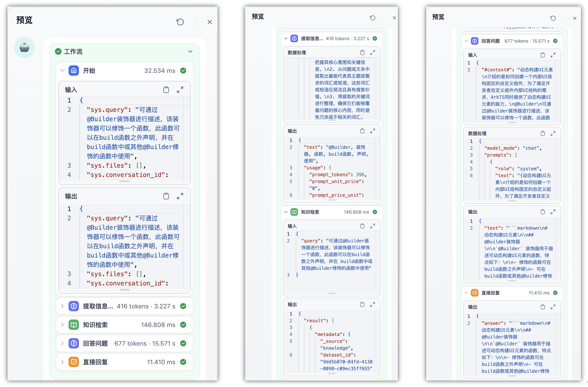Collapse the 知识检索 node in middle panel
Screen dimensions: 588x387
[286, 212]
